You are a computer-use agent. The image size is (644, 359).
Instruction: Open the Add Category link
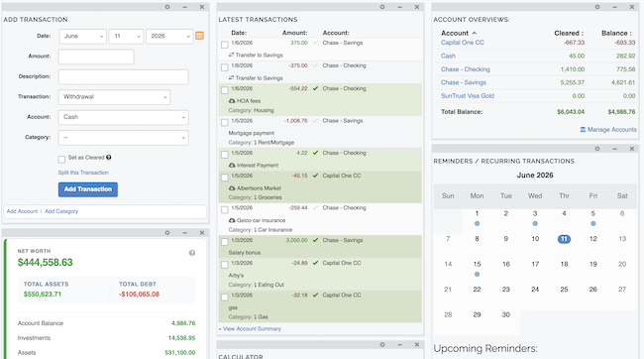point(61,211)
